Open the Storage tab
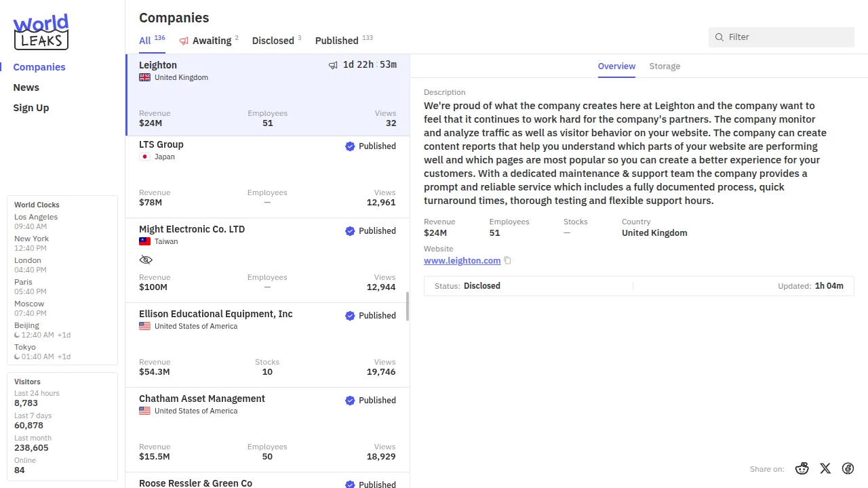The width and height of the screenshot is (868, 488). click(665, 66)
